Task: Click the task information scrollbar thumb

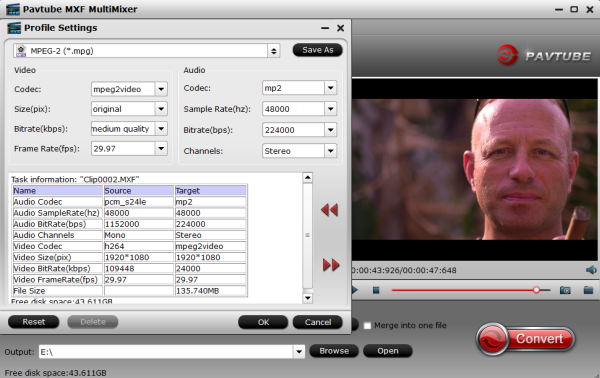Action: (x=307, y=235)
